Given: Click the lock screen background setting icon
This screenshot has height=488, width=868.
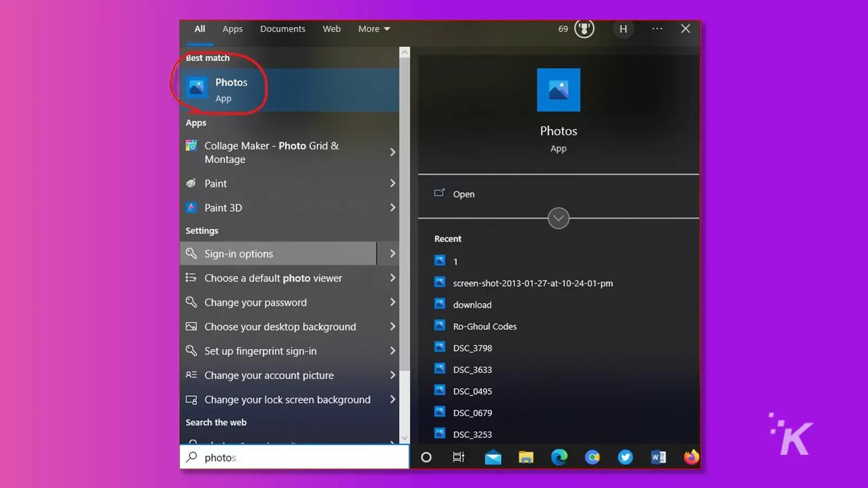Looking at the screenshot, I should coord(191,400).
